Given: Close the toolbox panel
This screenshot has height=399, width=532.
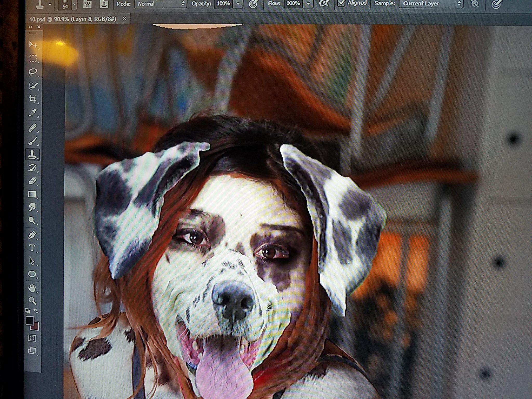Looking at the screenshot, I should (39, 27).
